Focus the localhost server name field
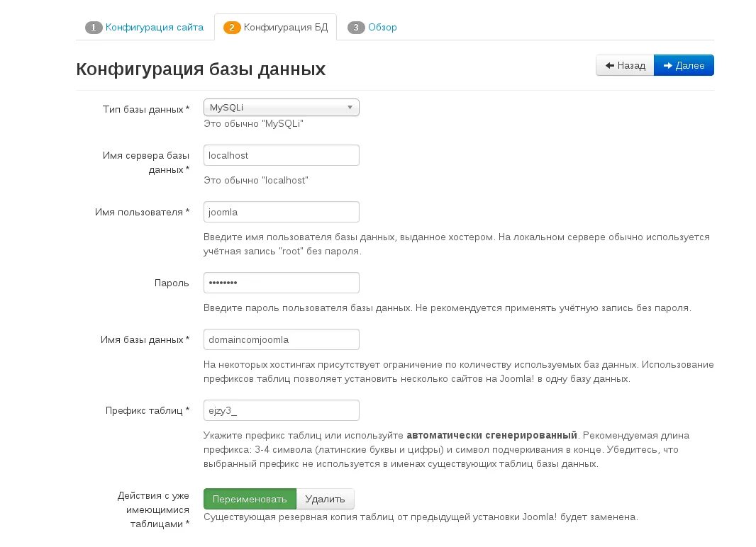 pos(281,155)
